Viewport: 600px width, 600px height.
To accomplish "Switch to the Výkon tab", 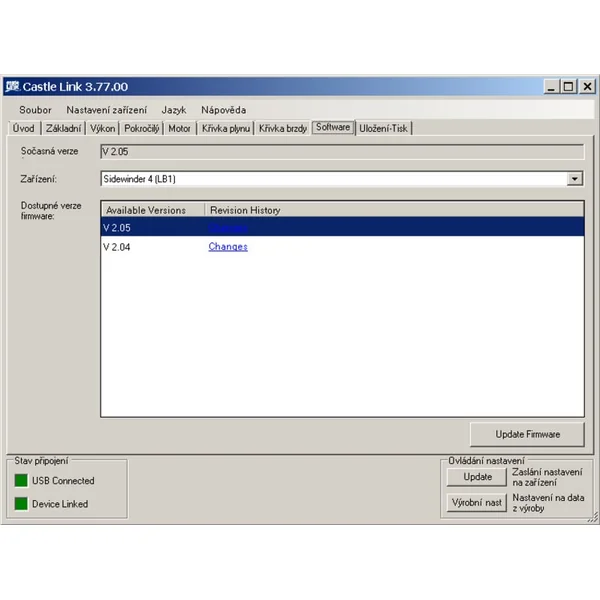I will pyautogui.click(x=103, y=128).
